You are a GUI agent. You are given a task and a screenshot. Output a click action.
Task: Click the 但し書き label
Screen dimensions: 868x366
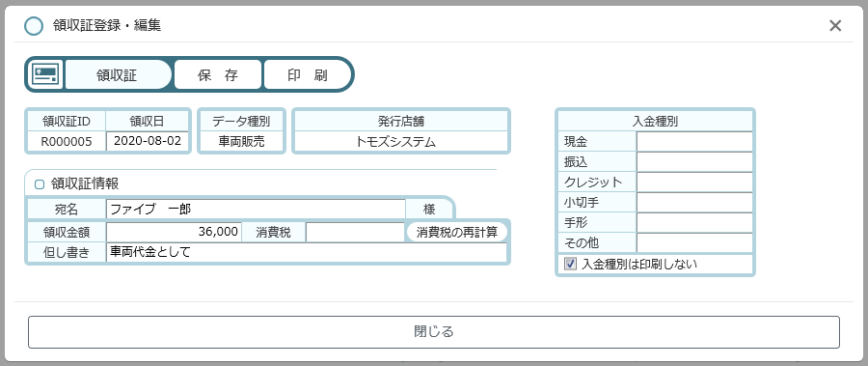coord(67,252)
